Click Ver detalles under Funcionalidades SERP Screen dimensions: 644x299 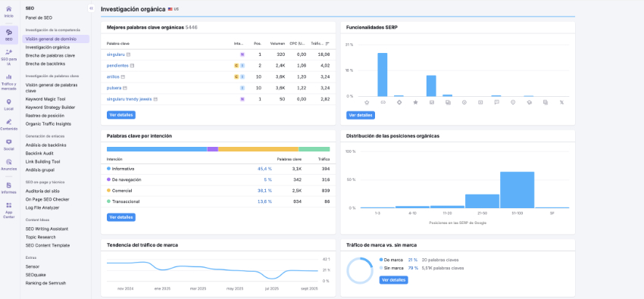pyautogui.click(x=361, y=115)
